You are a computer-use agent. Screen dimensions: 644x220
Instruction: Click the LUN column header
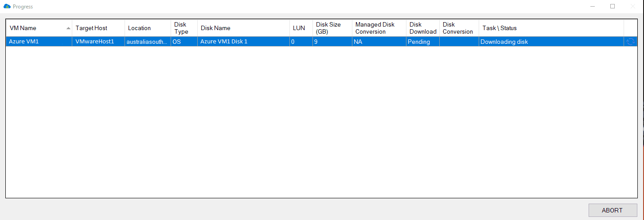click(299, 28)
